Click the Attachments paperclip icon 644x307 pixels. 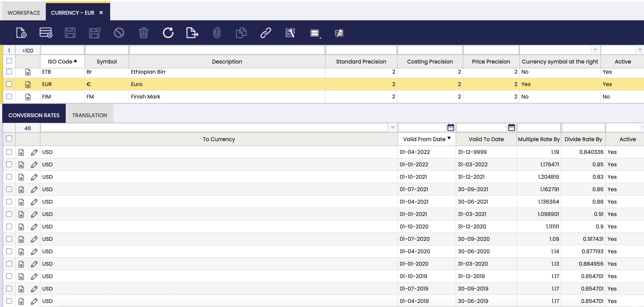click(217, 33)
